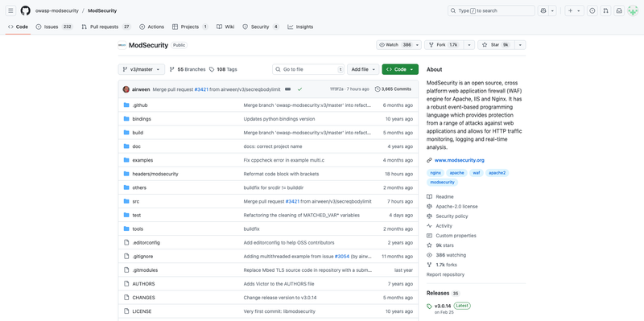This screenshot has height=321, width=644.
Task: Open the Add file dropdown
Action: [363, 69]
